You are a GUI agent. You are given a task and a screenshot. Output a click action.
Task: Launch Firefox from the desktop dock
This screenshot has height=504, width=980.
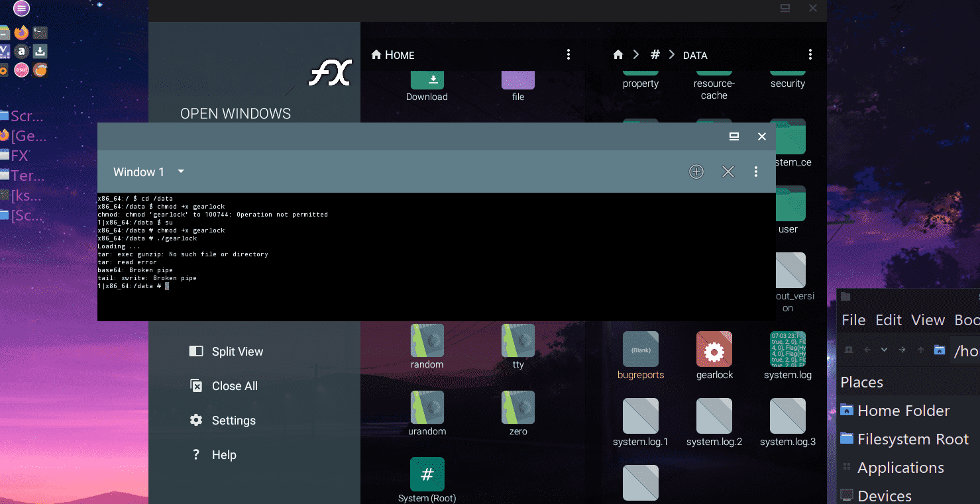[21, 32]
